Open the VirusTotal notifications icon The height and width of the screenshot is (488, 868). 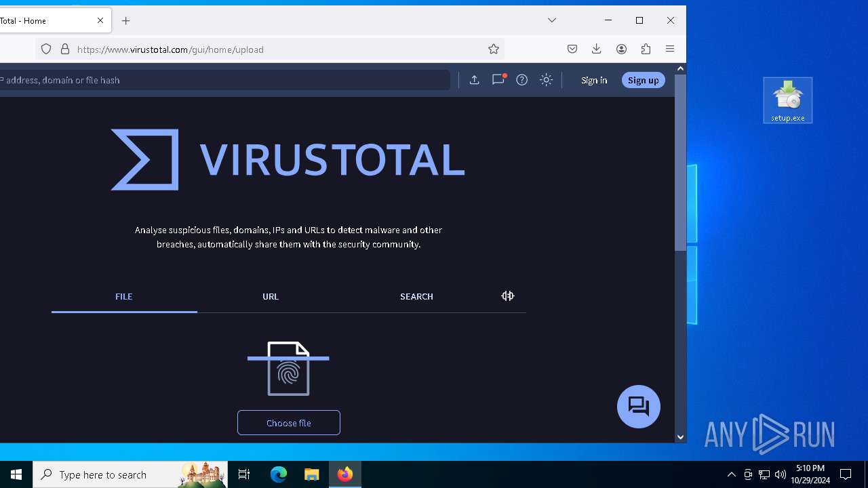click(498, 79)
